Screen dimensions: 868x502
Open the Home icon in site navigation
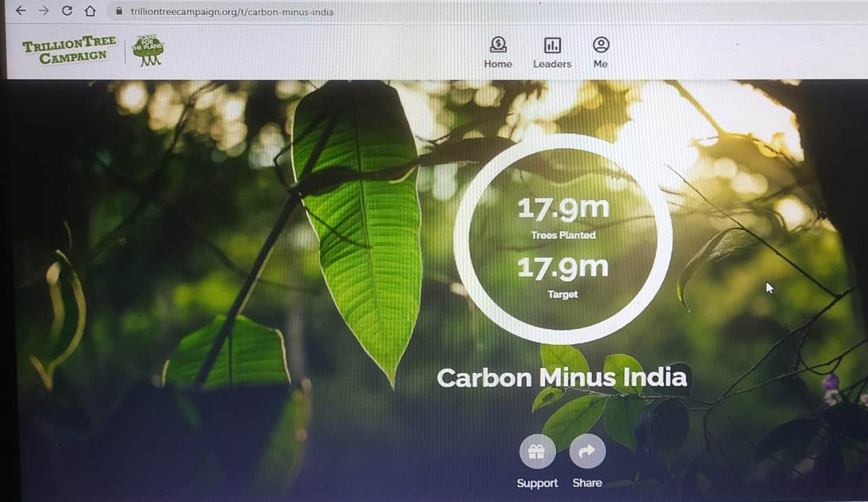pos(498,45)
